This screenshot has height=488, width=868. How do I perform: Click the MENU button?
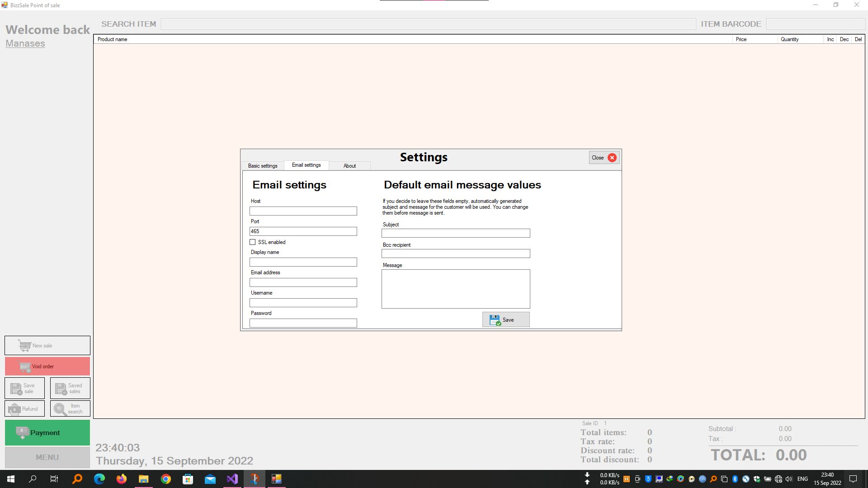click(47, 457)
